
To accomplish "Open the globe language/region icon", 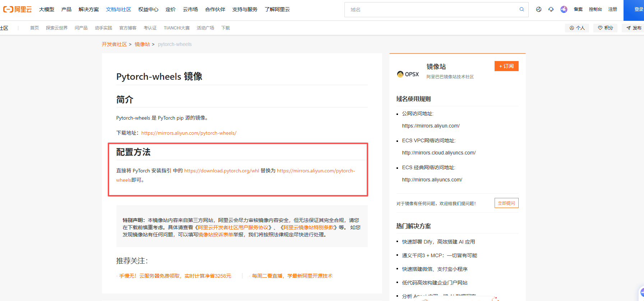I will (538, 9).
